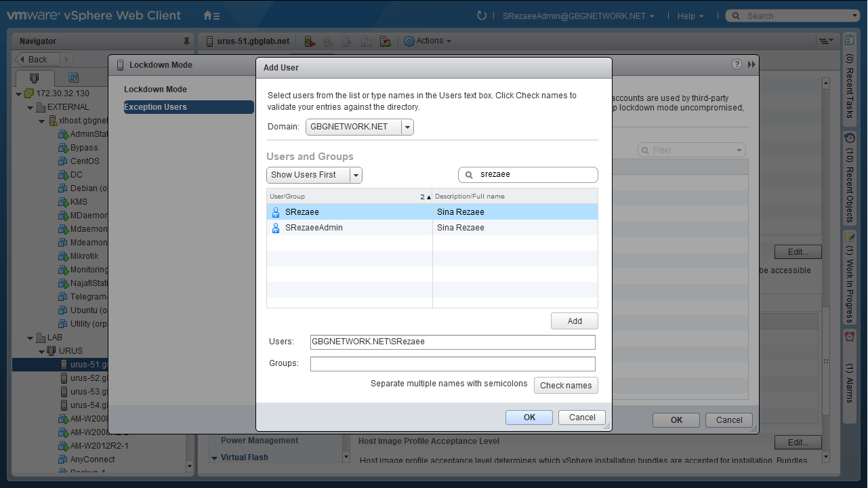Screen dimensions: 868x488
Task: Pin the Navigator panel
Action: coord(186,41)
